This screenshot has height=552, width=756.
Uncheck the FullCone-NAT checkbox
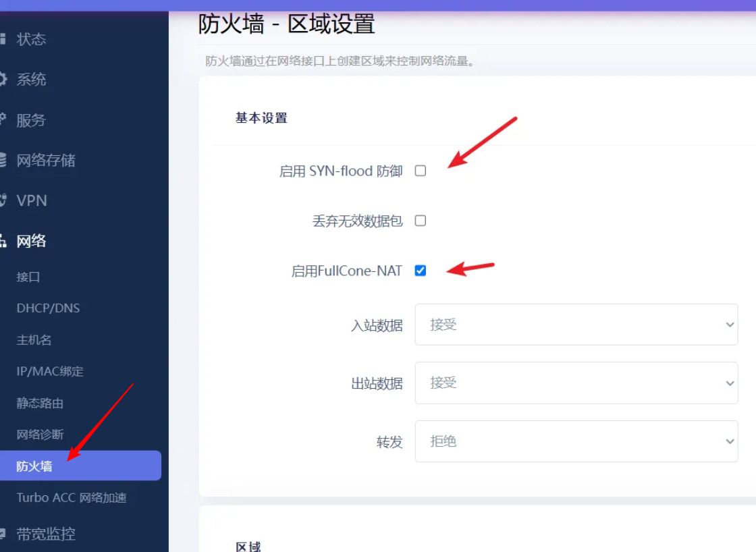coord(421,271)
